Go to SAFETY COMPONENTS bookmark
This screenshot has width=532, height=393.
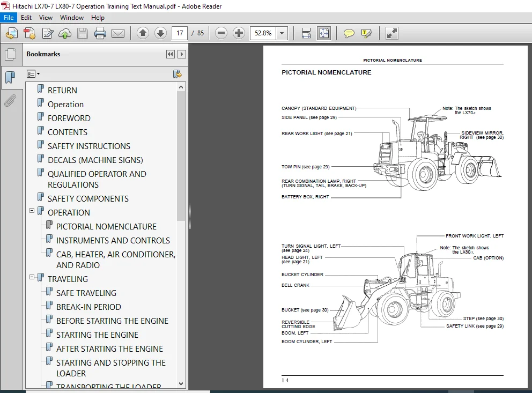pos(88,199)
